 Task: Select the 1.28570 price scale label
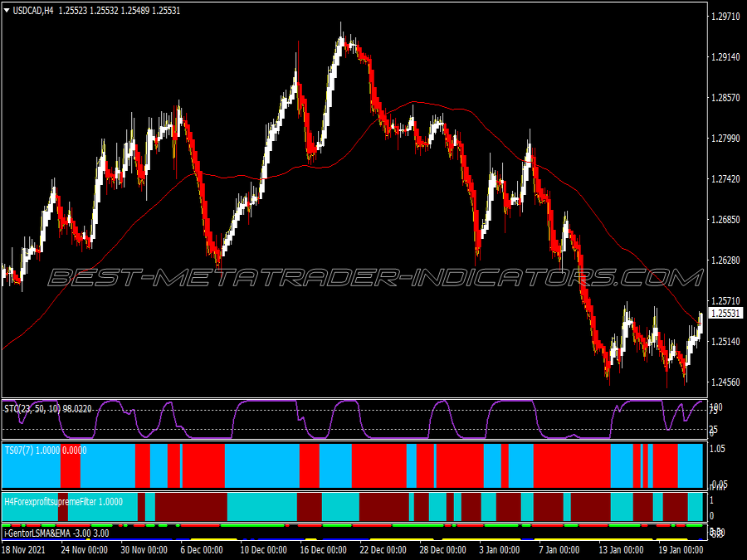725,98
